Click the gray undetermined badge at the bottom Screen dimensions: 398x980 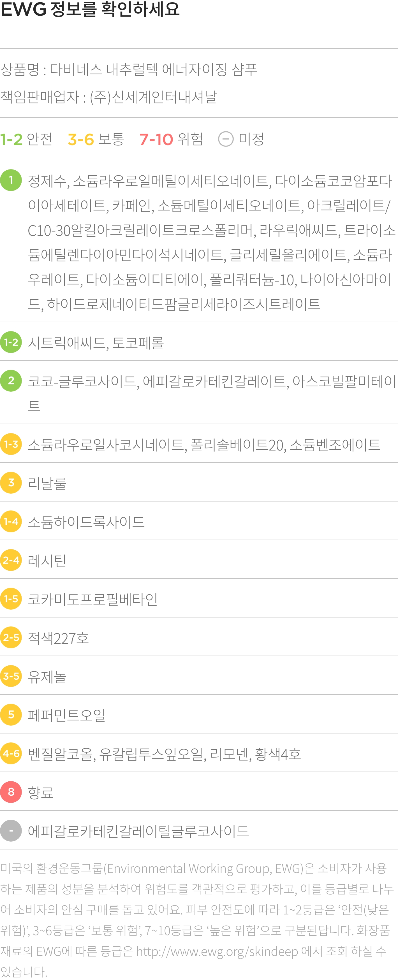[11, 830]
